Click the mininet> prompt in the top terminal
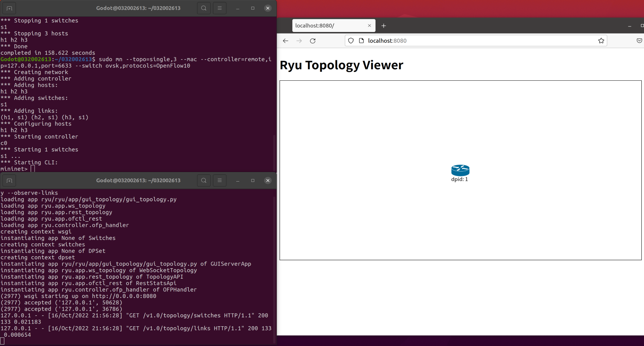Viewport: 644px width, 346px height. tap(14, 169)
